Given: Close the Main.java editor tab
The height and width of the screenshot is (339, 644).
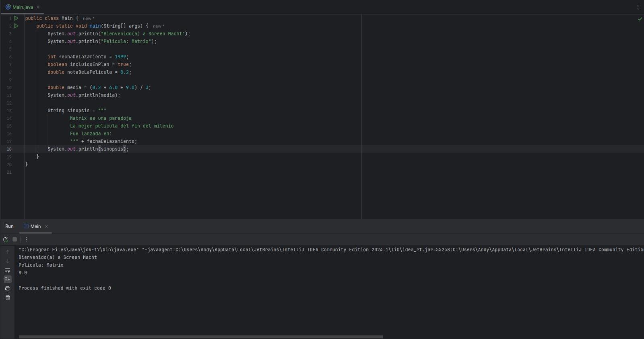Looking at the screenshot, I should click(x=38, y=7).
